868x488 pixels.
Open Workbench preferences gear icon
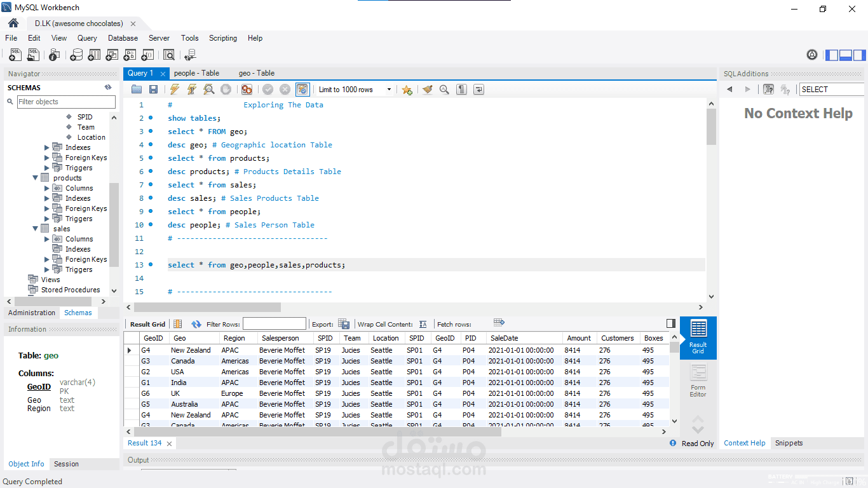(x=812, y=55)
